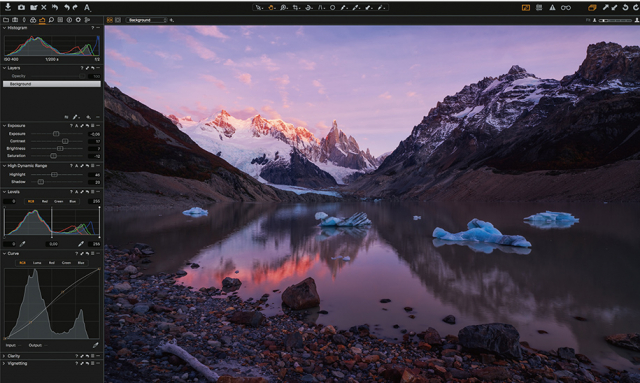The image size is (640, 383).
Task: Toggle the exposure warning triangle icon
Action: 552,7
